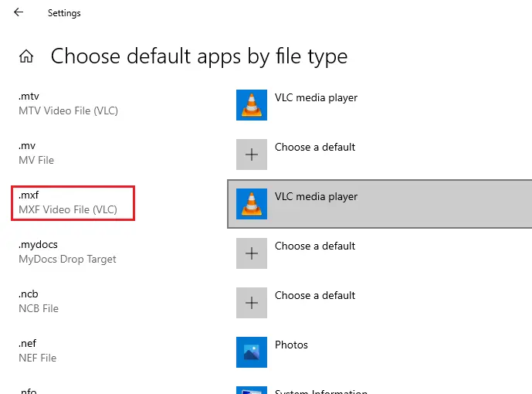
Task: Click the "Photos" text label for .nef
Action: 291,345
